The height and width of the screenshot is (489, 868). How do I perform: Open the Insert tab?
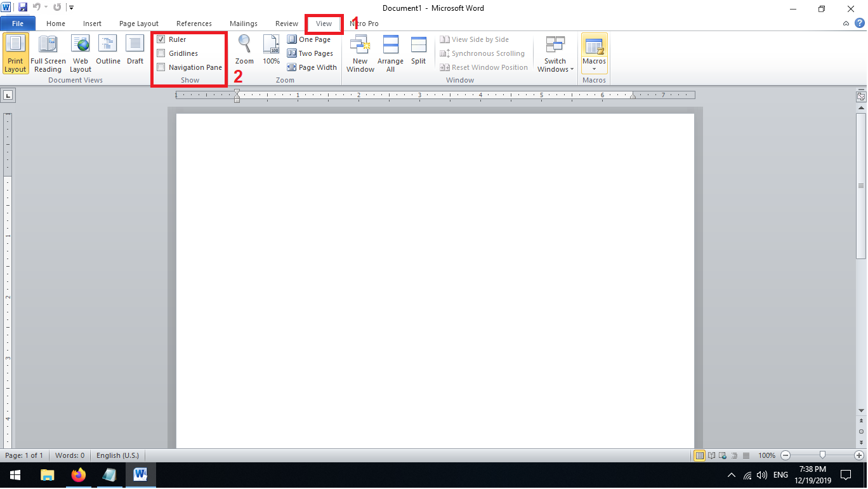pyautogui.click(x=92, y=23)
